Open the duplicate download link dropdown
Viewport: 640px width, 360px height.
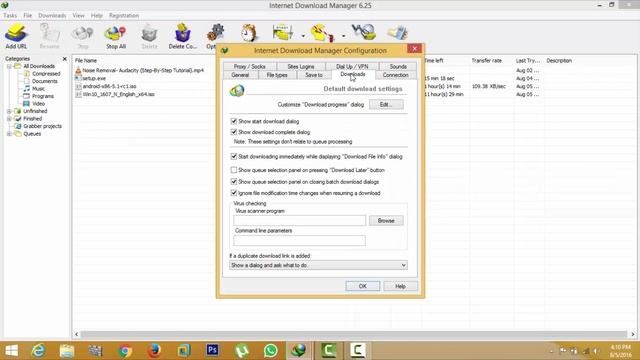(x=318, y=265)
